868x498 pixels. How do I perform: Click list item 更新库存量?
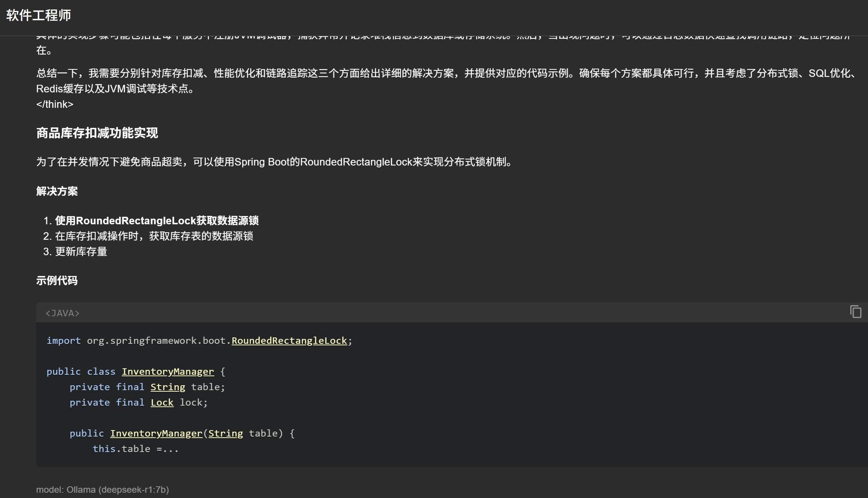[81, 251]
